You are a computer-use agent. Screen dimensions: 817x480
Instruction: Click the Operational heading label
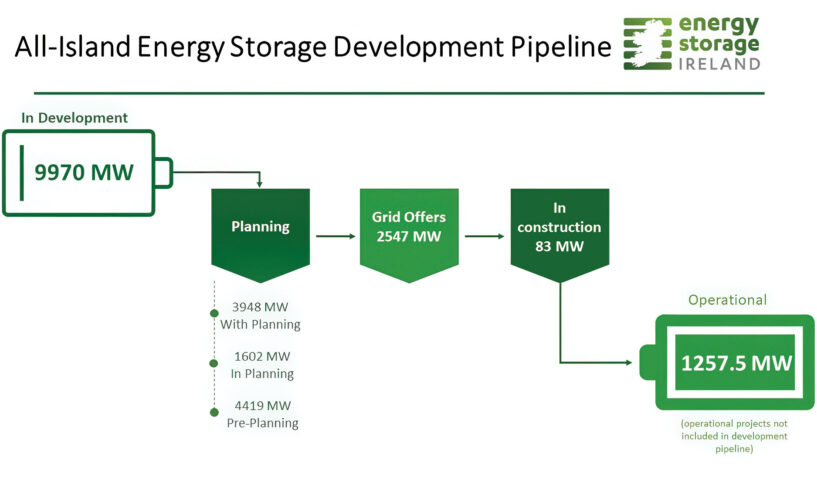click(727, 299)
